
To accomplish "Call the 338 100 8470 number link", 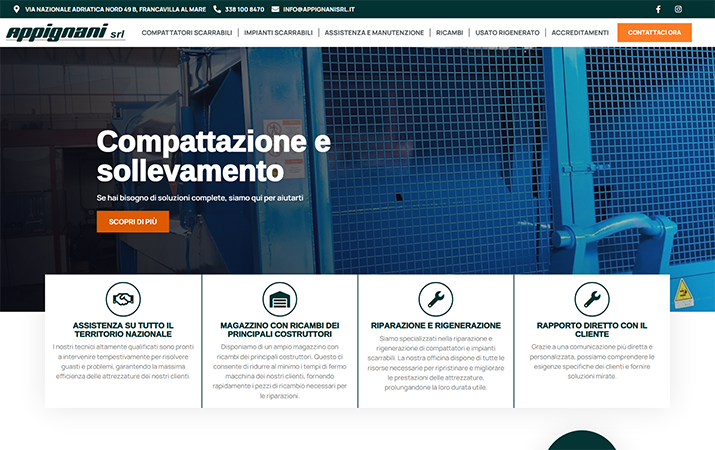I will click(244, 9).
